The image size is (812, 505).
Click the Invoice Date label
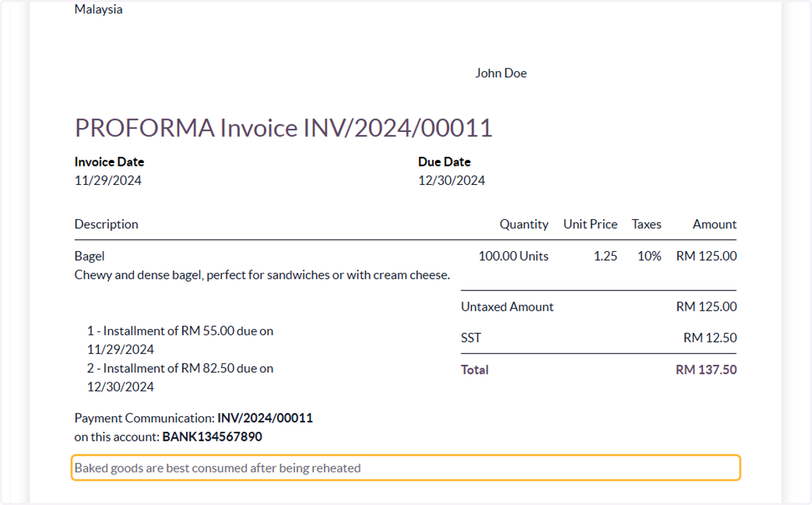point(109,162)
